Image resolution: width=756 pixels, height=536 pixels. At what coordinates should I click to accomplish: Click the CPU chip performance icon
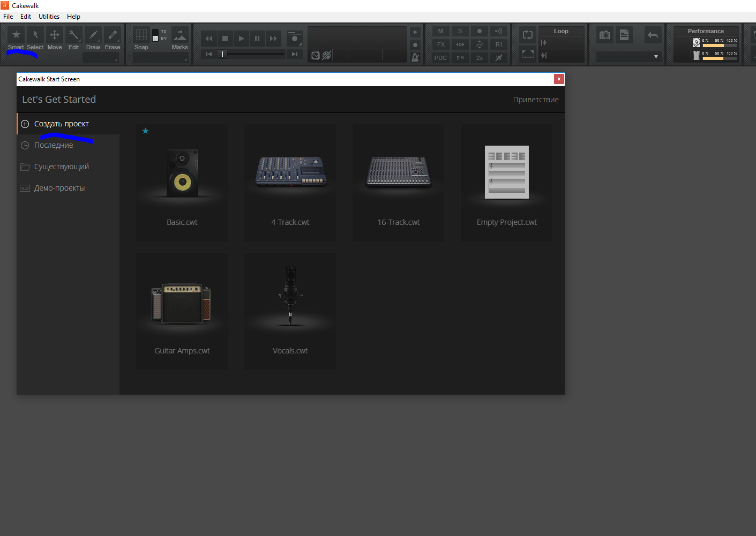click(696, 55)
